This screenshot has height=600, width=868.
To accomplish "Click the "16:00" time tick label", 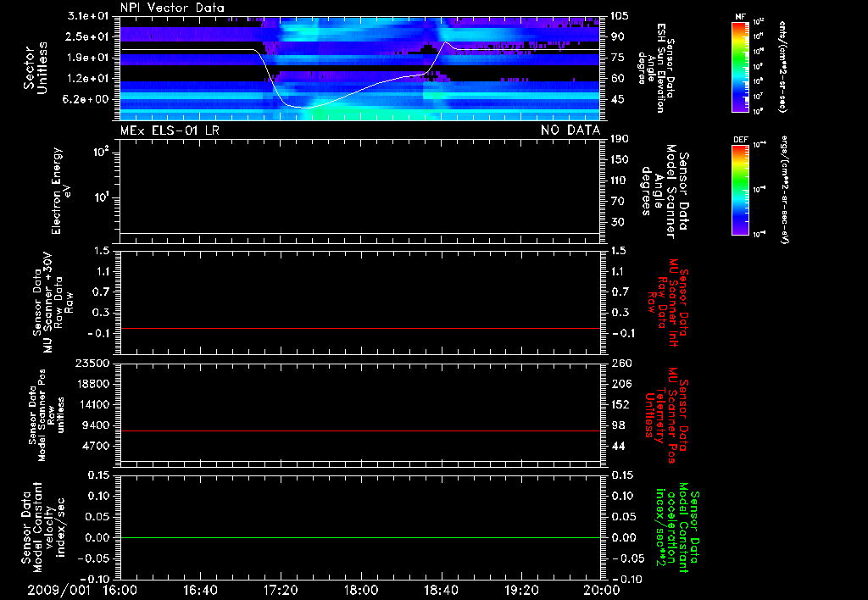I will point(120,591).
